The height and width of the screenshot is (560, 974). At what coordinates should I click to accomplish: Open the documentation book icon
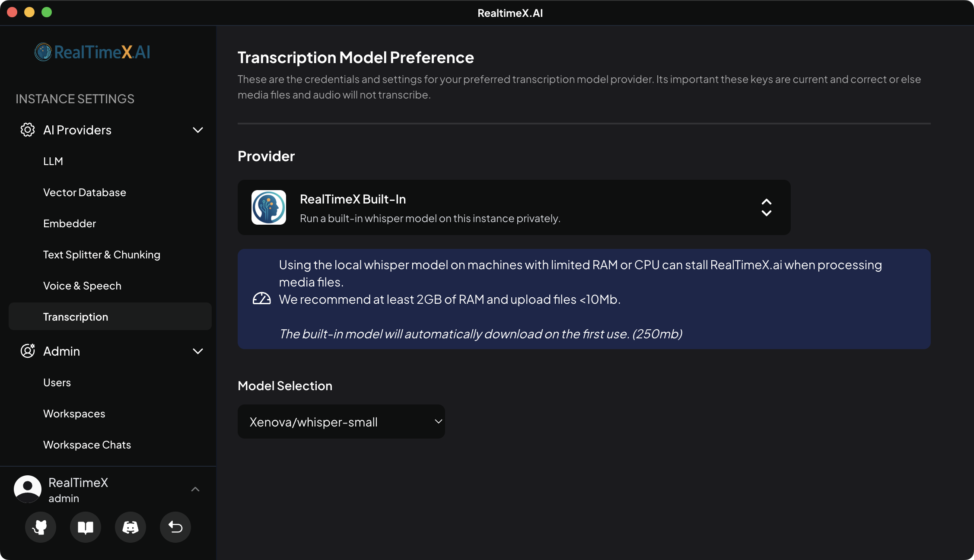pos(85,527)
